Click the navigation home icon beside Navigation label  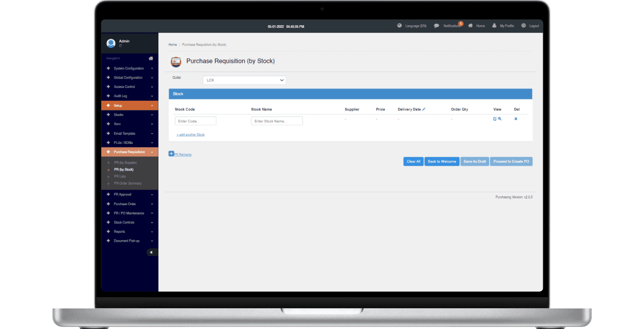point(151,58)
